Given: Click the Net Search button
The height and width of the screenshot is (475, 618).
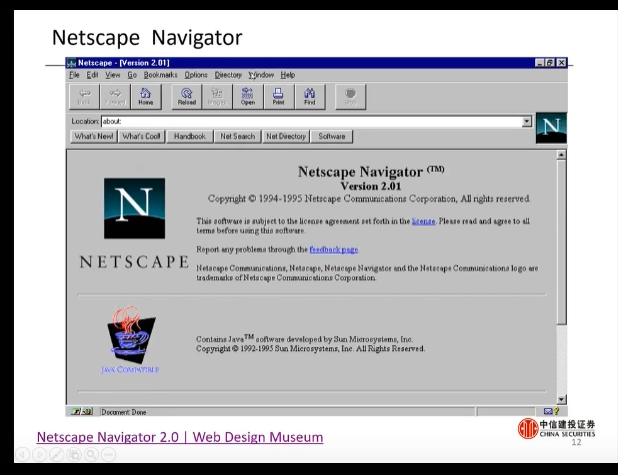Looking at the screenshot, I should click(238, 136).
